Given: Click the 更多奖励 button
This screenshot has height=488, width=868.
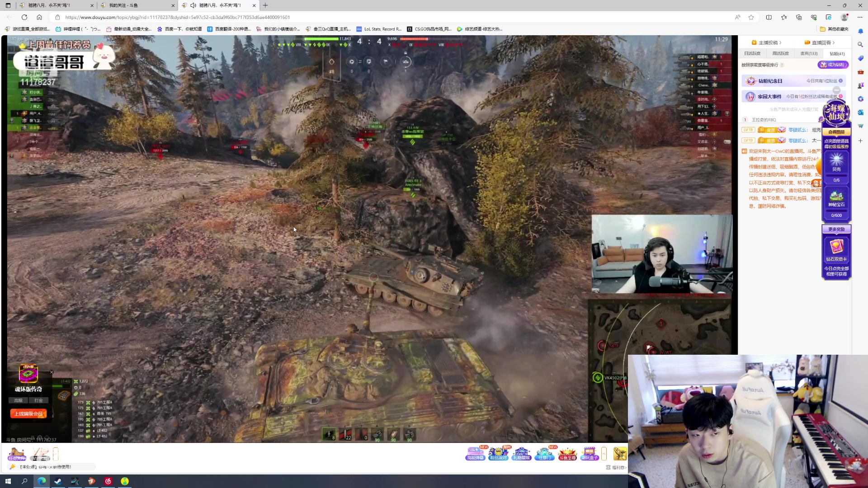Looking at the screenshot, I should tap(836, 229).
